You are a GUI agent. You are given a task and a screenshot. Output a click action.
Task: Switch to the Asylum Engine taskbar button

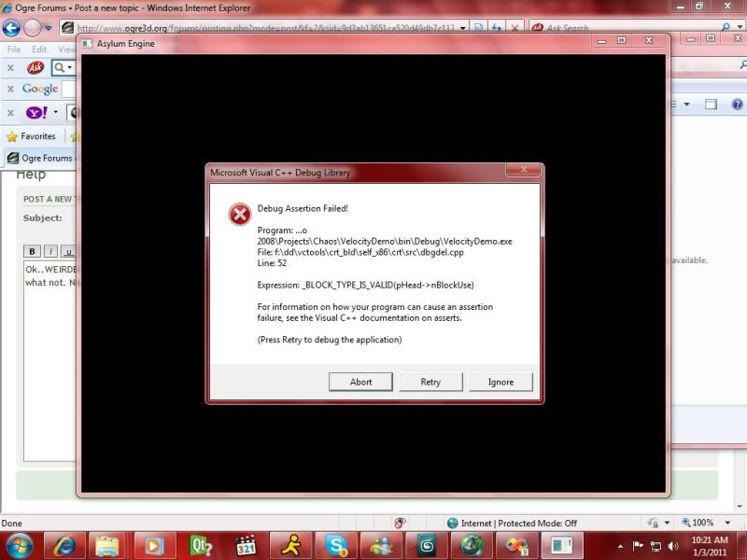tap(562, 546)
